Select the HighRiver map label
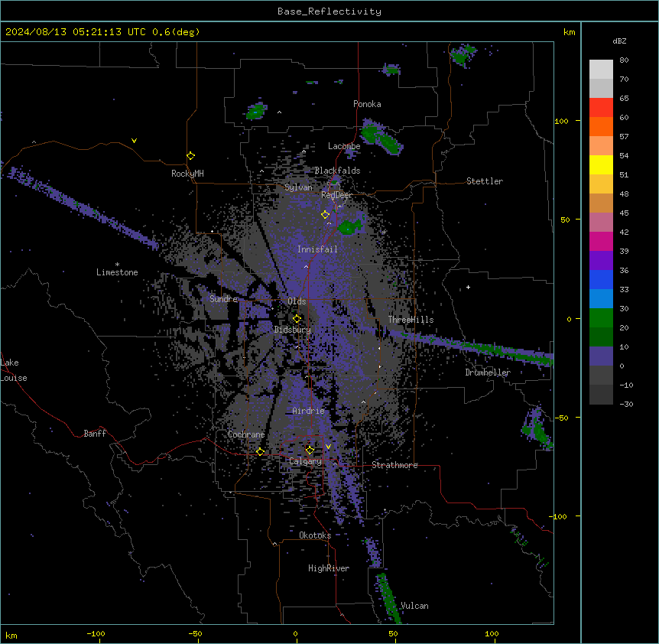This screenshot has height=644, width=659. coord(329,568)
